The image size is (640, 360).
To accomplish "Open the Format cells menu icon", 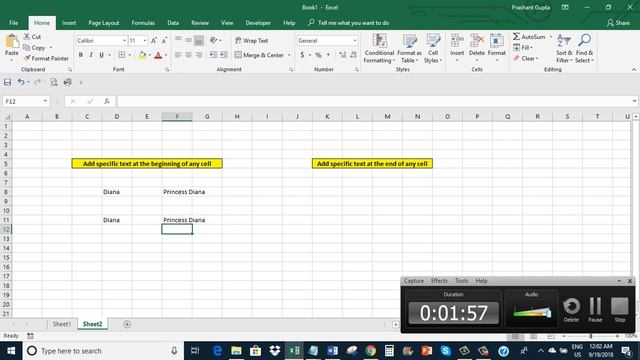I will click(x=497, y=41).
